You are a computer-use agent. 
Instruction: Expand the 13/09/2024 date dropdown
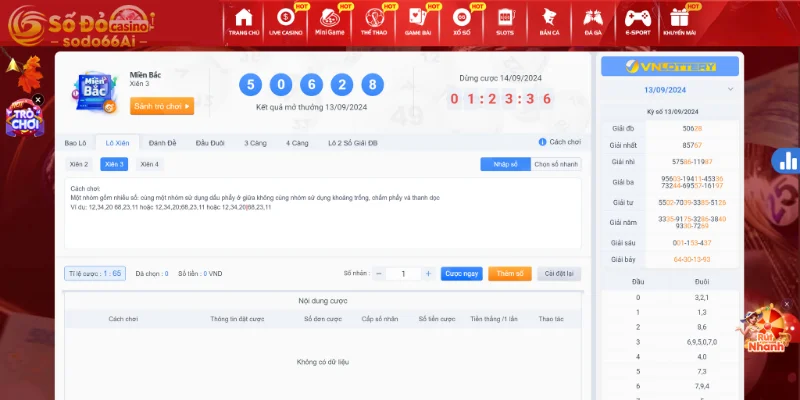tap(669, 90)
